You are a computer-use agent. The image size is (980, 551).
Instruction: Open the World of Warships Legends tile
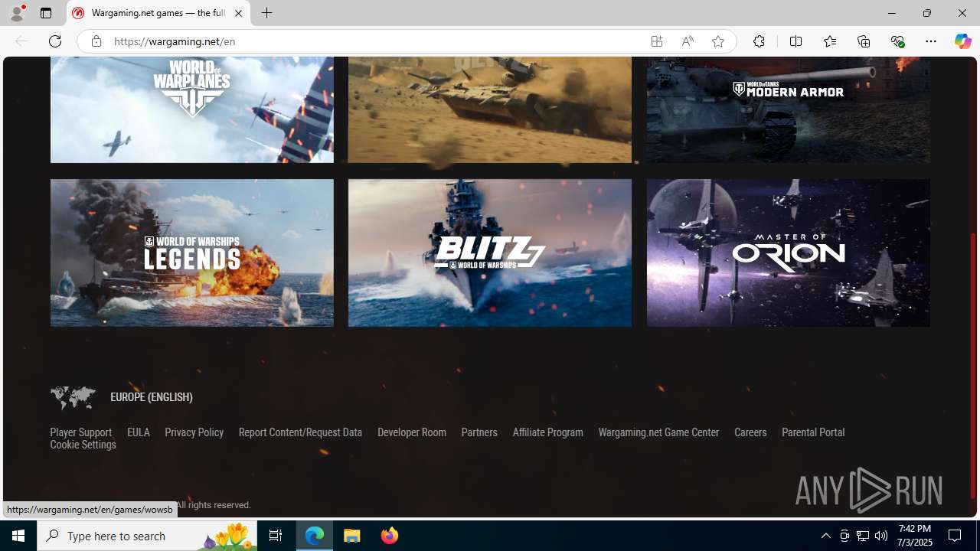click(191, 253)
